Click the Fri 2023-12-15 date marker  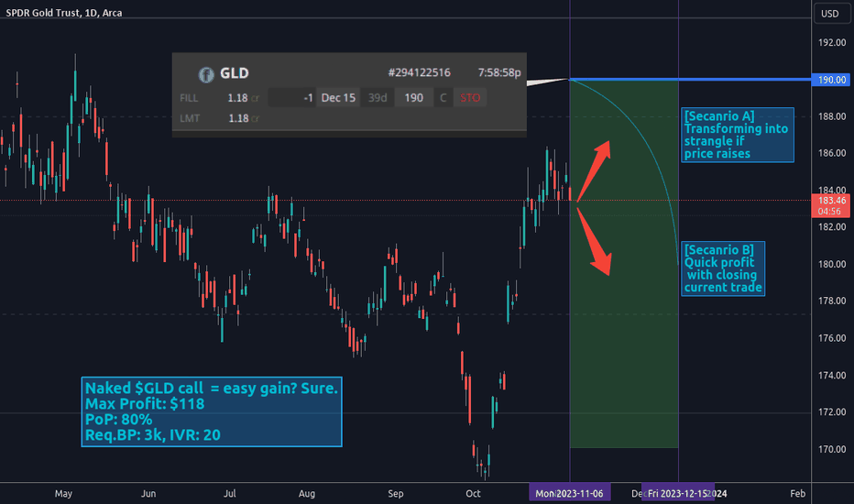click(x=678, y=493)
